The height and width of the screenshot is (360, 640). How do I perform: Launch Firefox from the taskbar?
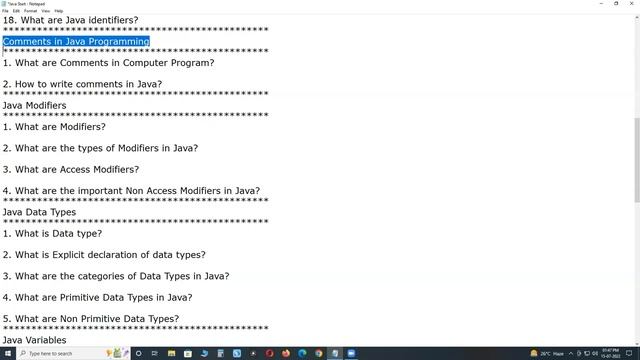(x=286, y=353)
